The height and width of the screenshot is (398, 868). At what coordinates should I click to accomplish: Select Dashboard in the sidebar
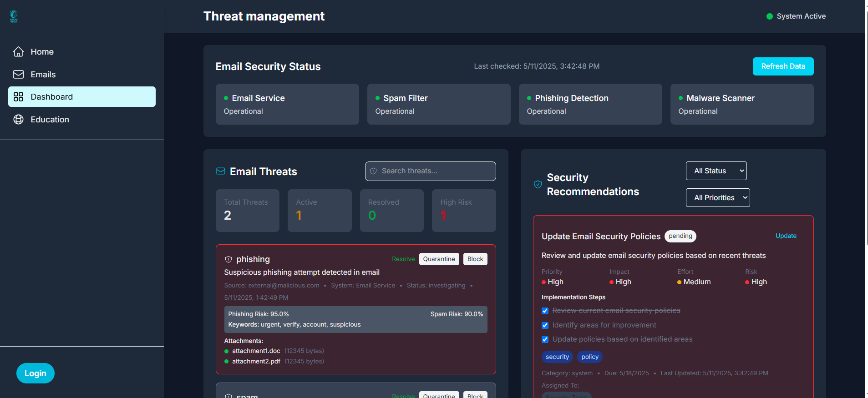82,96
